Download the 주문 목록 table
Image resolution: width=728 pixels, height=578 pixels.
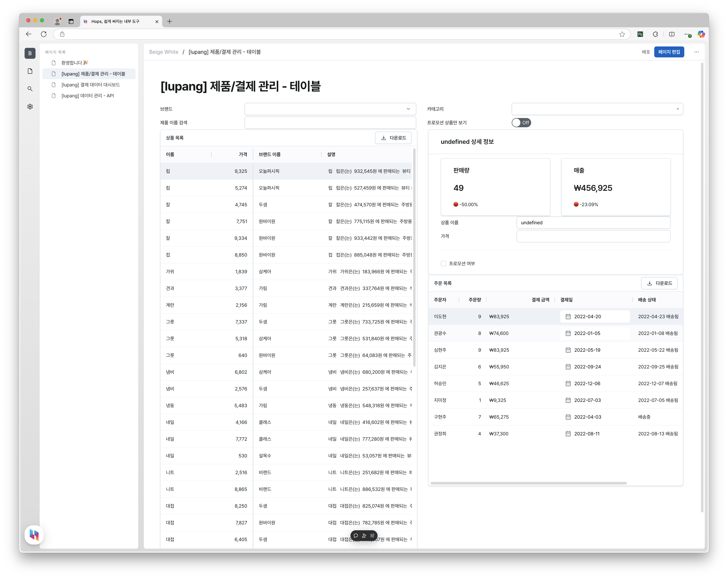click(x=659, y=283)
